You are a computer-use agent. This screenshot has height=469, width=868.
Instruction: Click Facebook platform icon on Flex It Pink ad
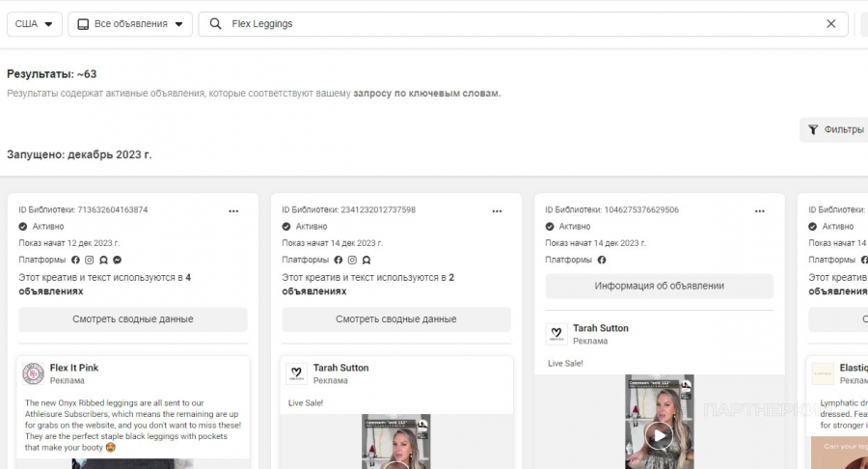pyautogui.click(x=75, y=260)
